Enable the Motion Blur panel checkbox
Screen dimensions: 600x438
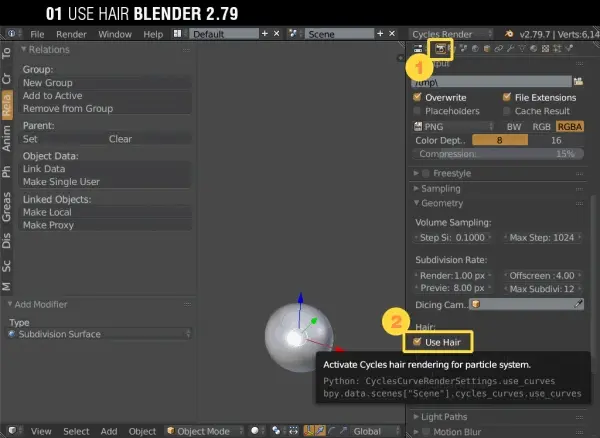[426, 432]
